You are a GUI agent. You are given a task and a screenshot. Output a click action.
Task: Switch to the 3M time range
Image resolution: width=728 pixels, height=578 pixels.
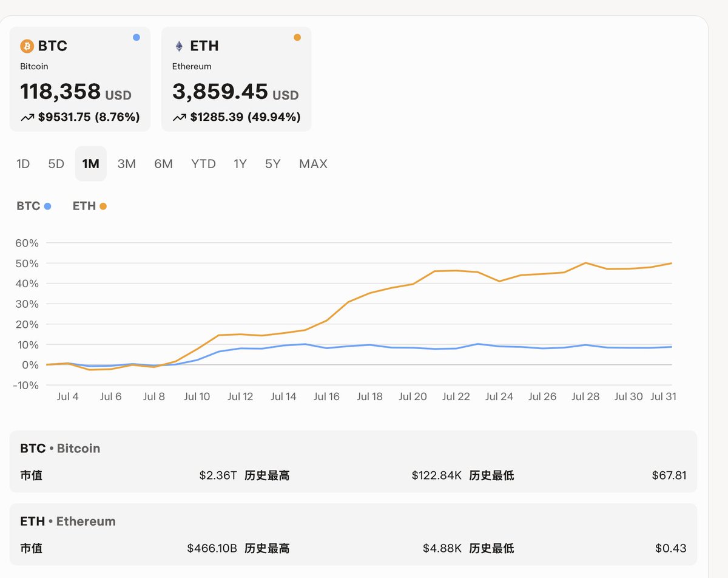[x=127, y=164]
